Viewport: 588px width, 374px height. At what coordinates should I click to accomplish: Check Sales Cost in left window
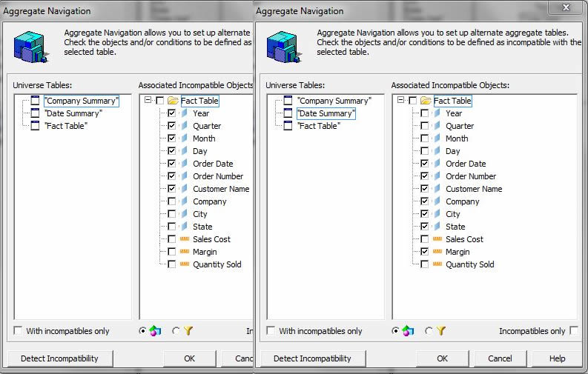[x=172, y=239]
